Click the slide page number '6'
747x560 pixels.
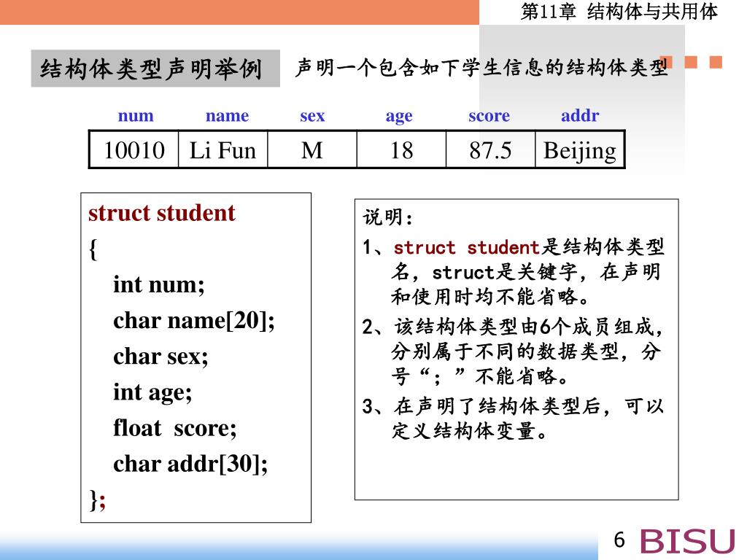tap(619, 540)
